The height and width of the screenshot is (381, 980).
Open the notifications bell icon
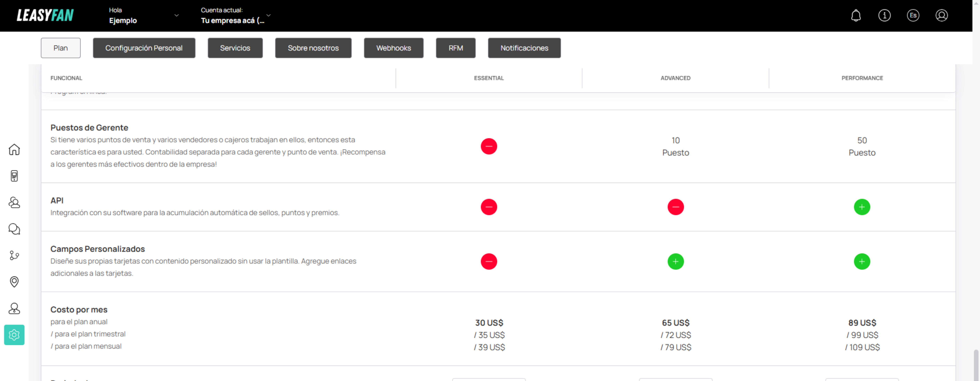(856, 16)
